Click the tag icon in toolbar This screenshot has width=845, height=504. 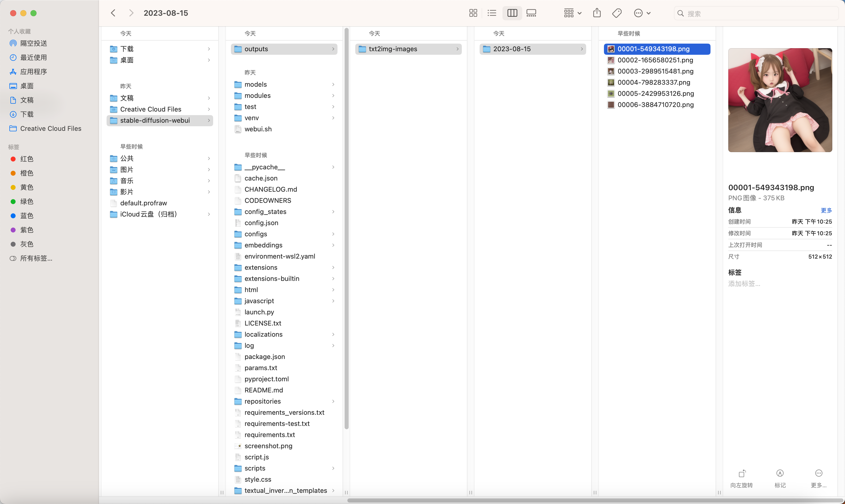(x=617, y=13)
